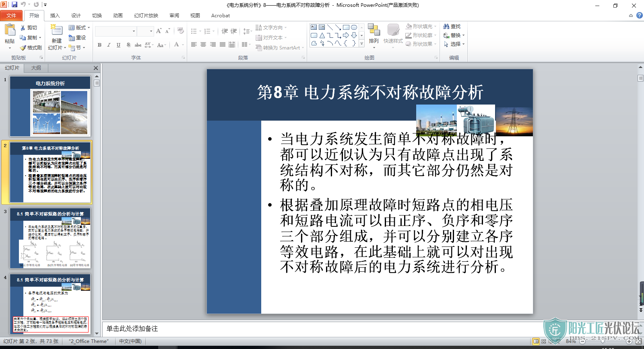Open the File (文件) tab
The width and height of the screenshot is (644, 349).
(x=11, y=16)
